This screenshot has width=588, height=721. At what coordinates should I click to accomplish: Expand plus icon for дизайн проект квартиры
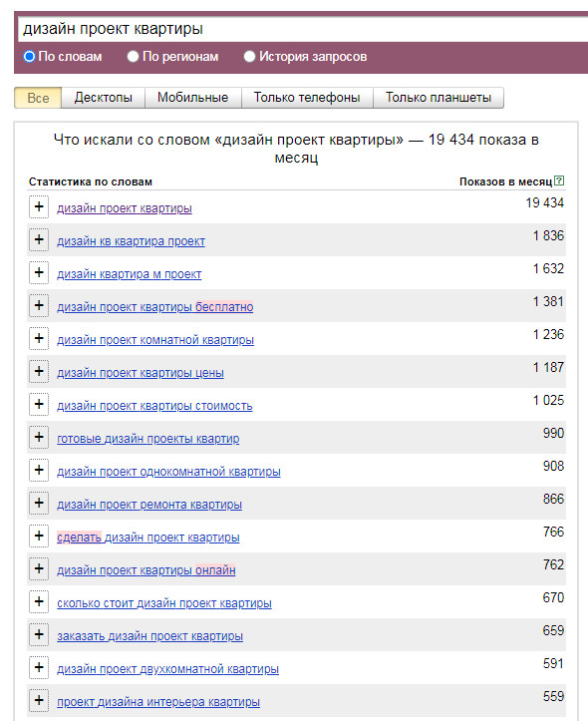click(x=39, y=206)
